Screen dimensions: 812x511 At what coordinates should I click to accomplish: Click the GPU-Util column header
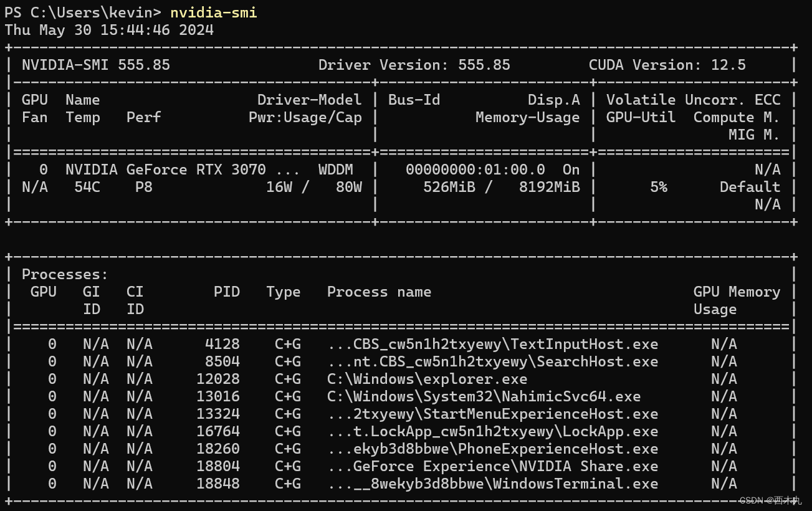641,117
